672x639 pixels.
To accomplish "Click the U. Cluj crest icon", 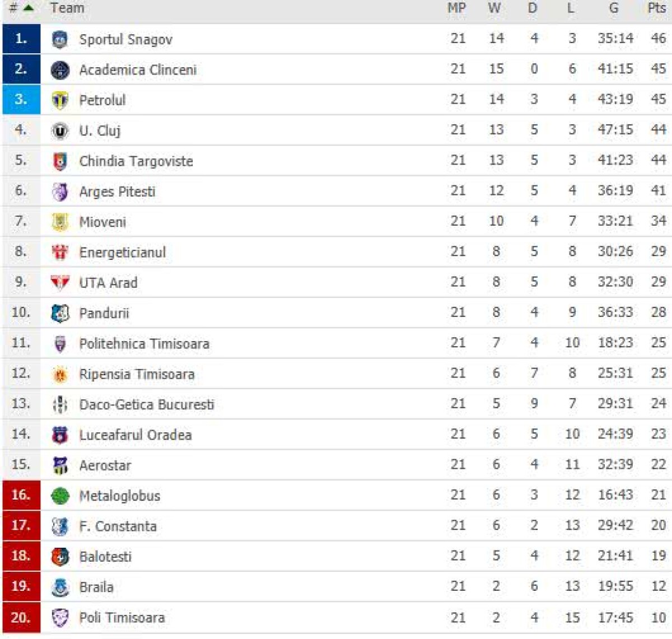I will pyautogui.click(x=60, y=130).
